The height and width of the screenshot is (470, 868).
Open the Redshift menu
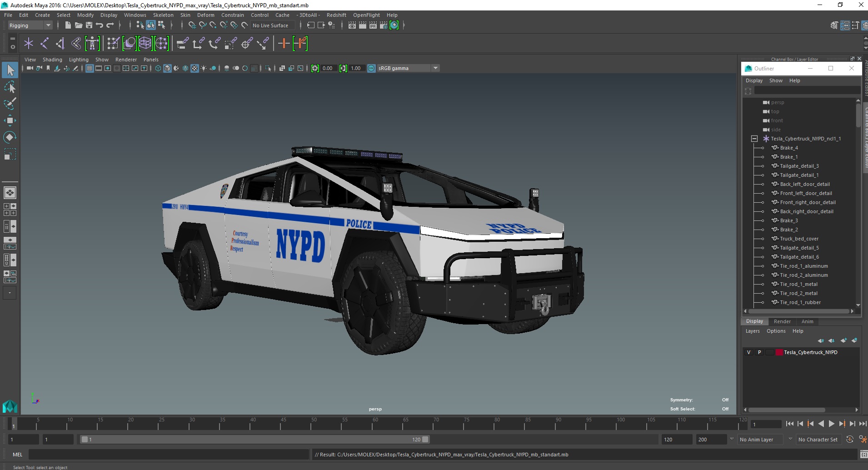click(x=336, y=15)
